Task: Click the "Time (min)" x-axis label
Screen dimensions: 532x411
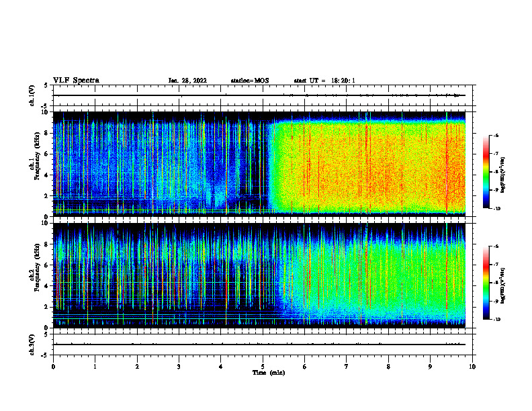Action: click(x=269, y=373)
